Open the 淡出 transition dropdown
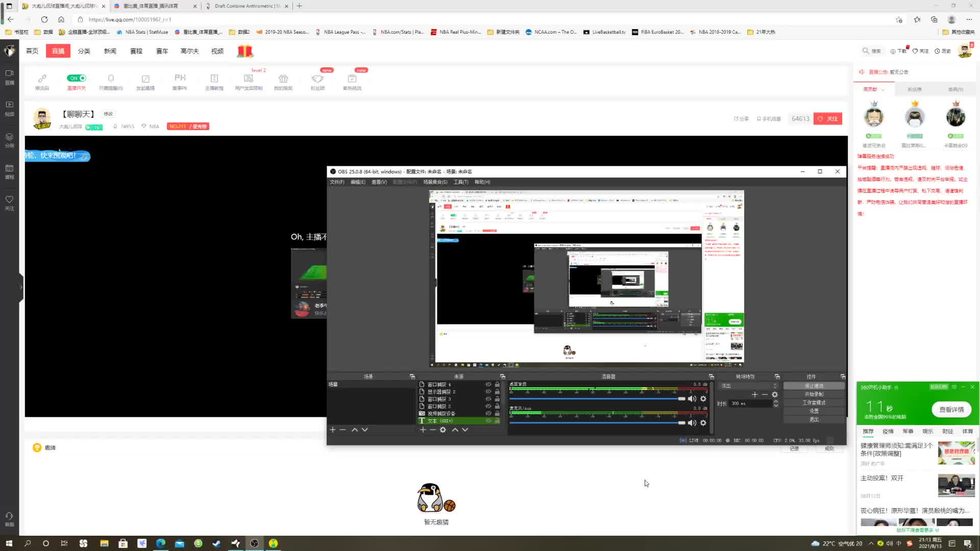The image size is (980, 551). (x=749, y=386)
